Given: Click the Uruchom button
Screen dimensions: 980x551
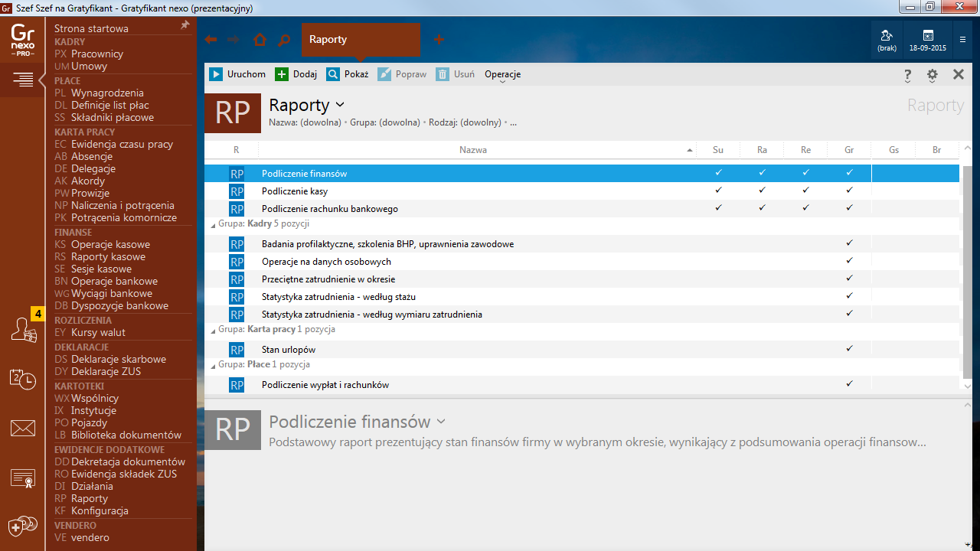Looking at the screenshot, I should click(238, 74).
